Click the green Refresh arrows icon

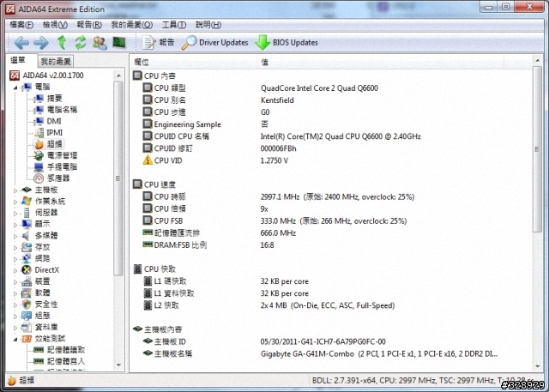click(x=81, y=42)
